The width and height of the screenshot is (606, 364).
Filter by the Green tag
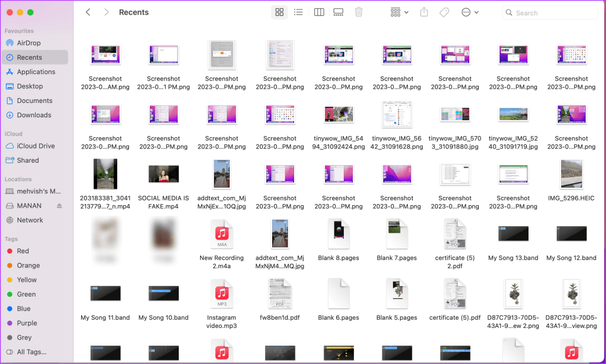click(x=35, y=294)
